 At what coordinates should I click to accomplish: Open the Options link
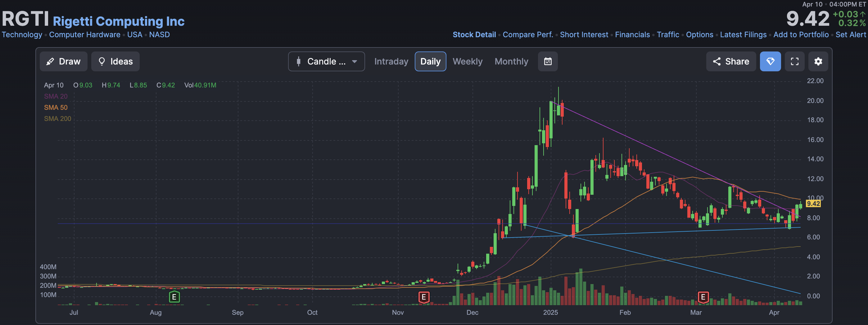click(699, 35)
